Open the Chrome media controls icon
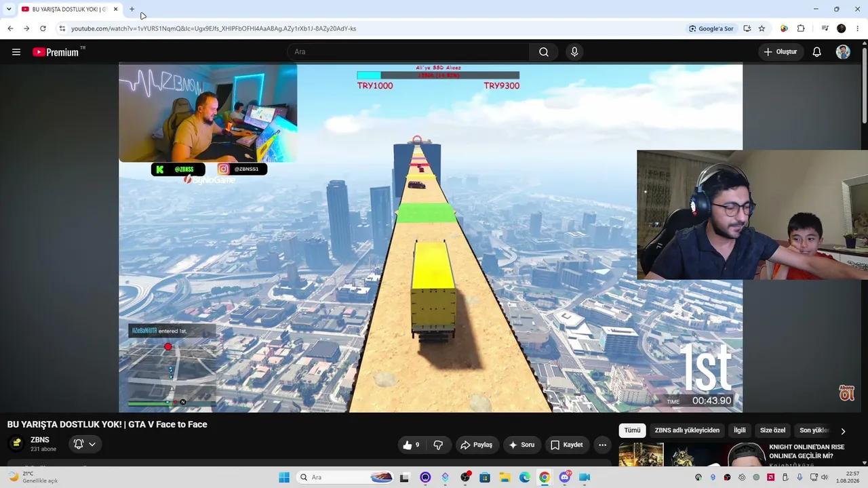Image resolution: width=868 pixels, height=488 pixels. [825, 28]
